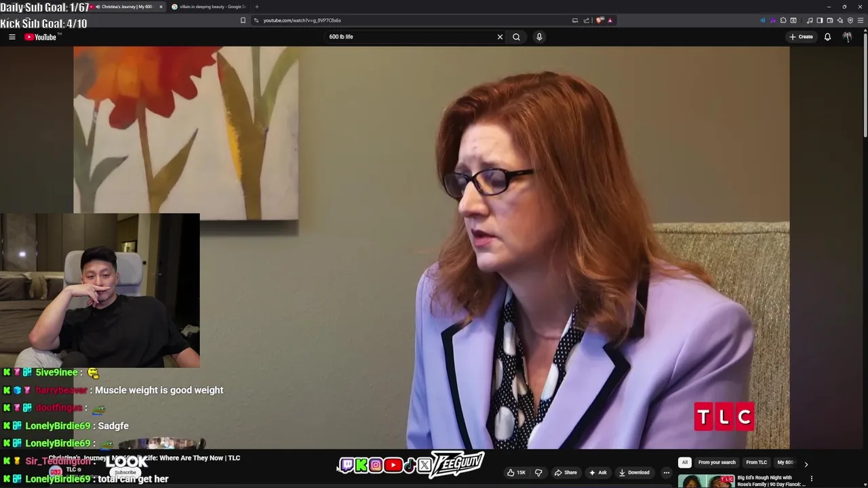Click the Ask button under the video
The image size is (868, 488).
(x=598, y=472)
